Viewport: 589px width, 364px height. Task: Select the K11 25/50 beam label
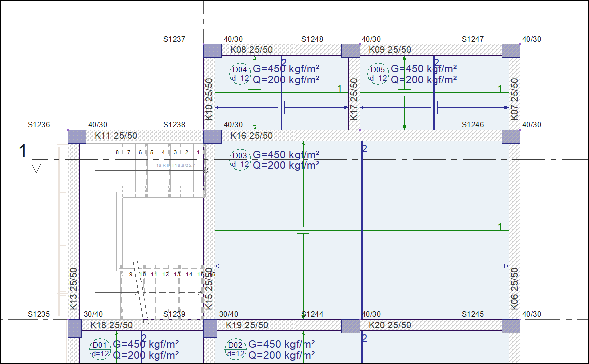116,136
